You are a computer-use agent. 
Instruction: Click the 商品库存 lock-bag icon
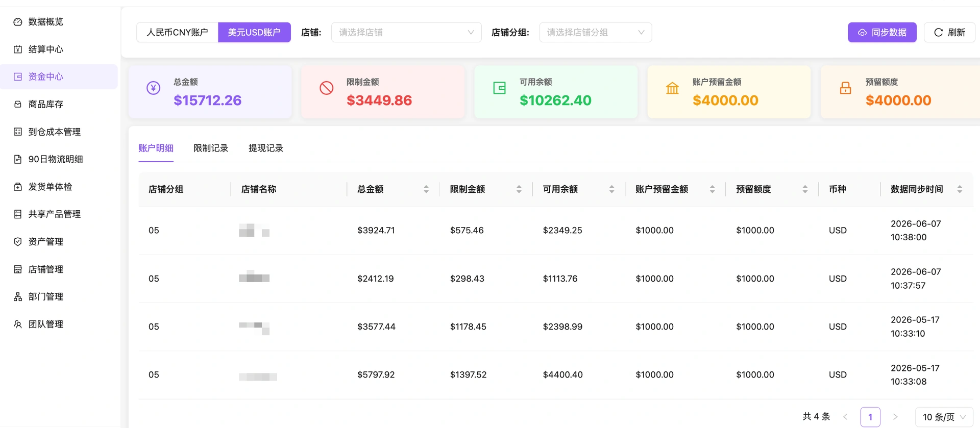pyautogui.click(x=18, y=104)
